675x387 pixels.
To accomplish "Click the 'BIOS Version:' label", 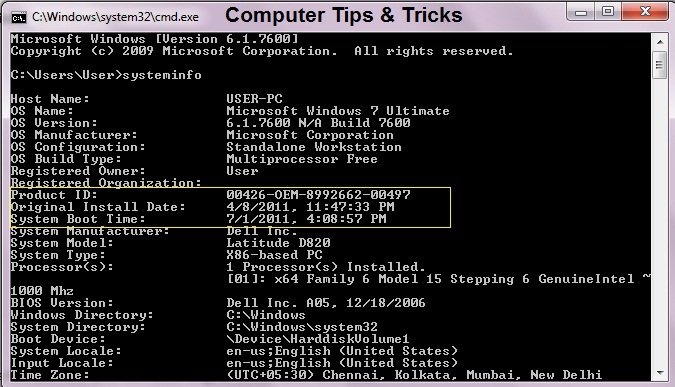I will (x=62, y=303).
